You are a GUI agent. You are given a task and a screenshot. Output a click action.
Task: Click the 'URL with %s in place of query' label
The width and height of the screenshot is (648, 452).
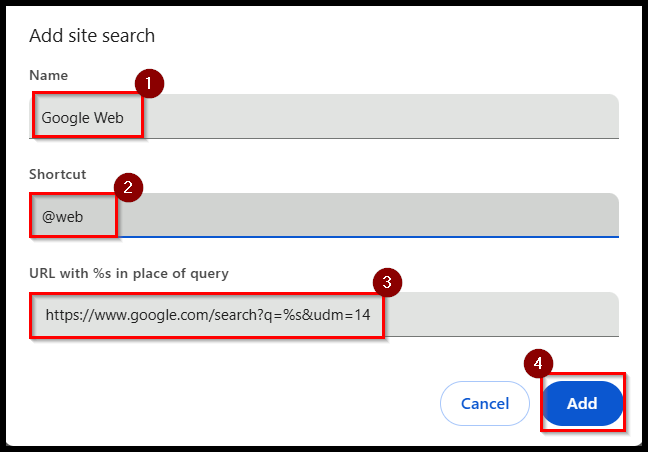(x=129, y=274)
